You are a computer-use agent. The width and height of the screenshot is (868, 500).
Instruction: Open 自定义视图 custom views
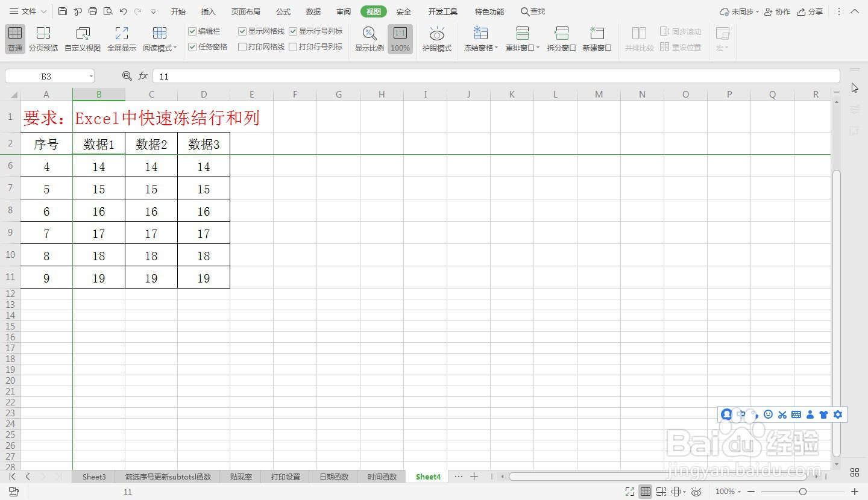pyautogui.click(x=83, y=39)
